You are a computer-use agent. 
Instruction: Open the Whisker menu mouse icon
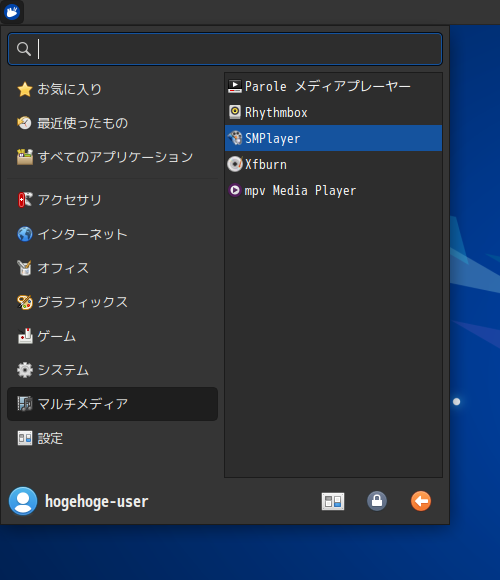(12, 12)
